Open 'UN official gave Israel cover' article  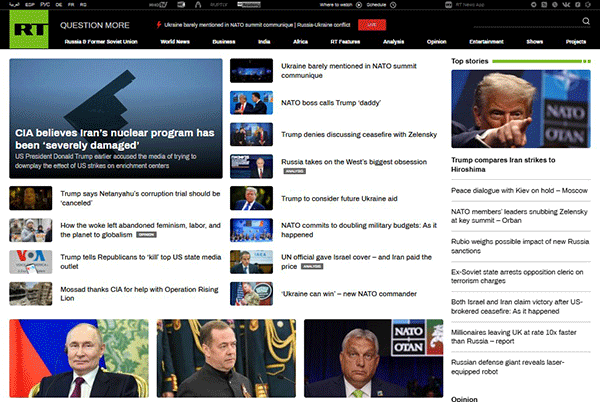pos(356,262)
